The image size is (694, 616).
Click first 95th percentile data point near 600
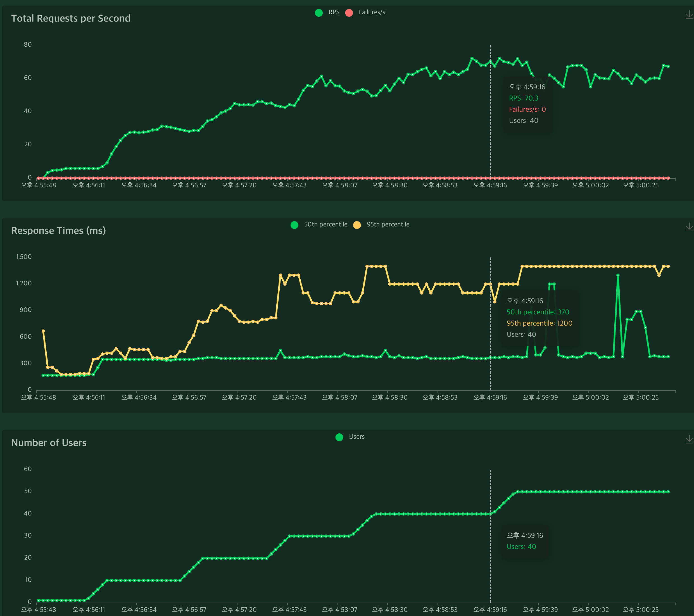(43, 331)
